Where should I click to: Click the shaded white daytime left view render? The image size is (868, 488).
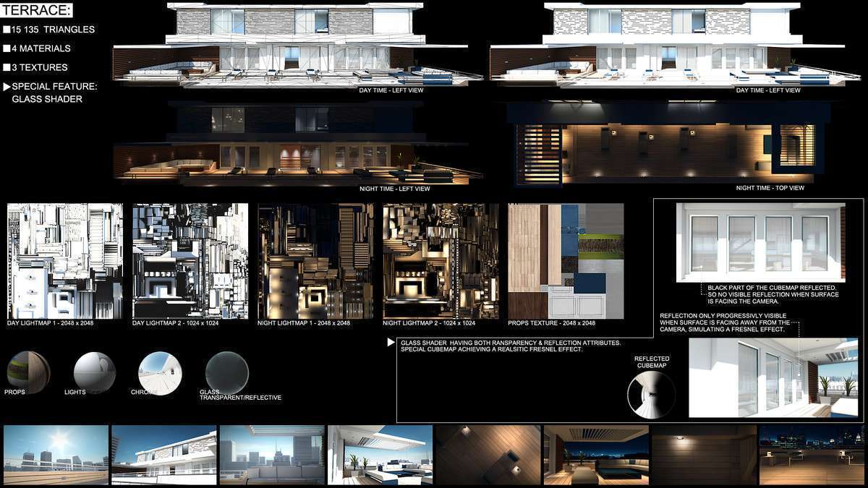[x=675, y=45]
